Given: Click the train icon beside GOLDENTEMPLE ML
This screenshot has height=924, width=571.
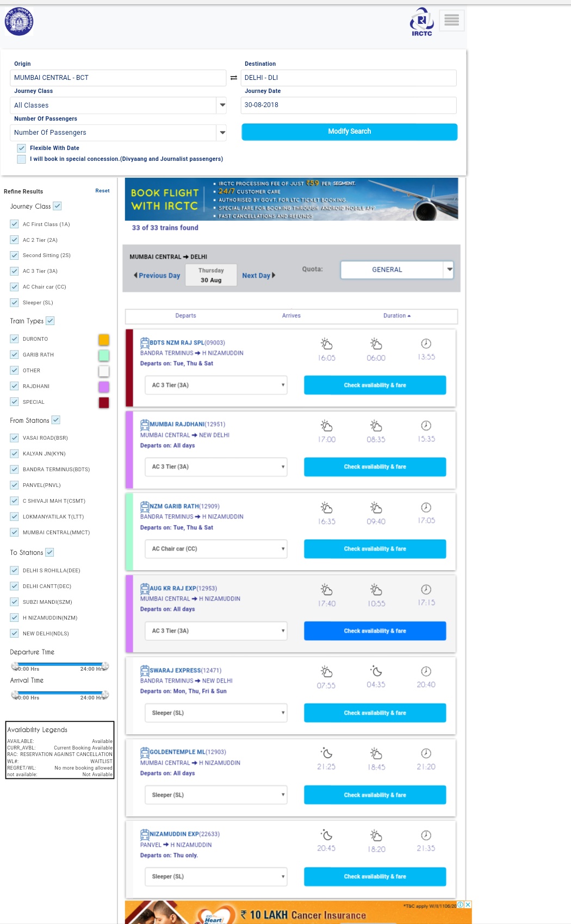Looking at the screenshot, I should pyautogui.click(x=145, y=752).
